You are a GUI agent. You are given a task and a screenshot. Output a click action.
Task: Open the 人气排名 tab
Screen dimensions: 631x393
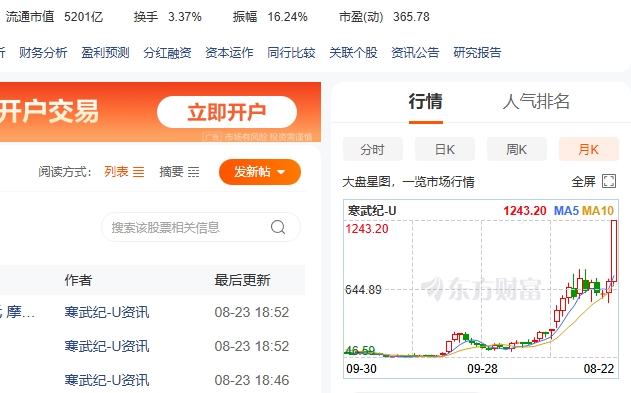point(536,101)
